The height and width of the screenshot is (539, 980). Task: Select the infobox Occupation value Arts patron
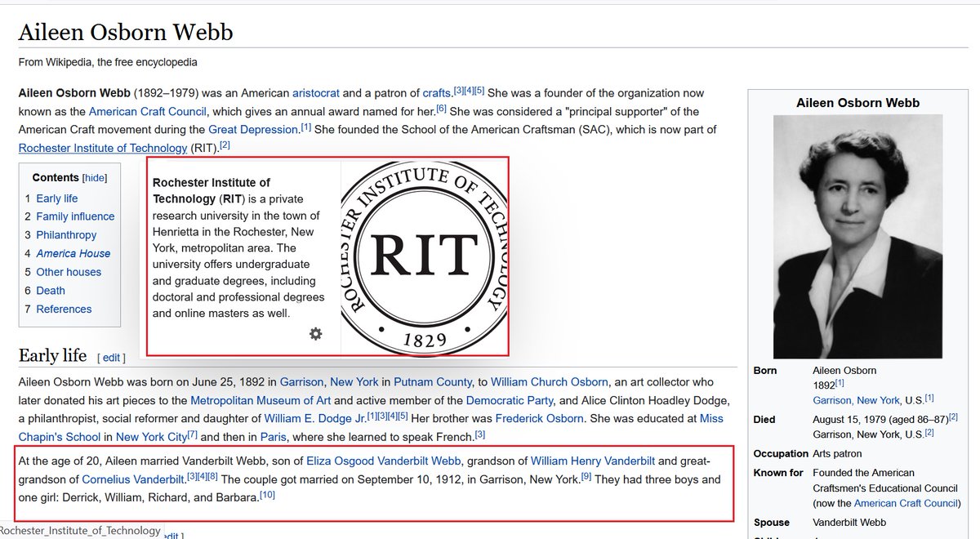point(837,454)
